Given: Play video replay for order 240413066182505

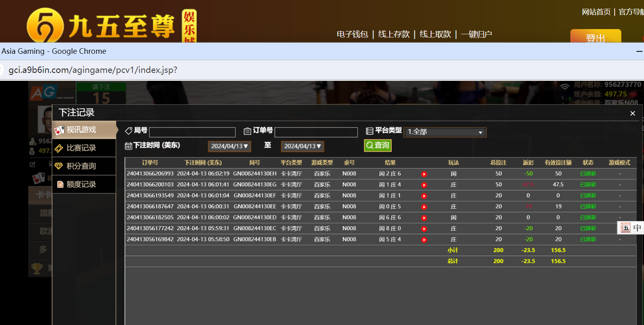Looking at the screenshot, I should coord(424,218).
